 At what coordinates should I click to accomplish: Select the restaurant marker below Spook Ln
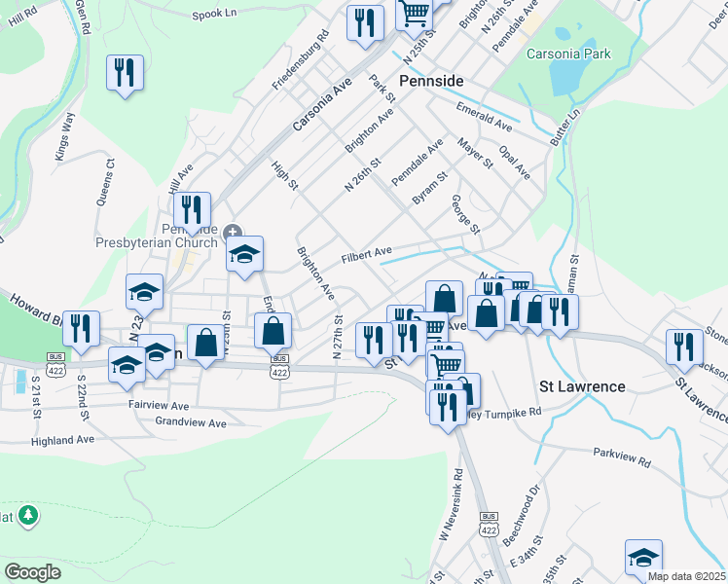[365, 24]
